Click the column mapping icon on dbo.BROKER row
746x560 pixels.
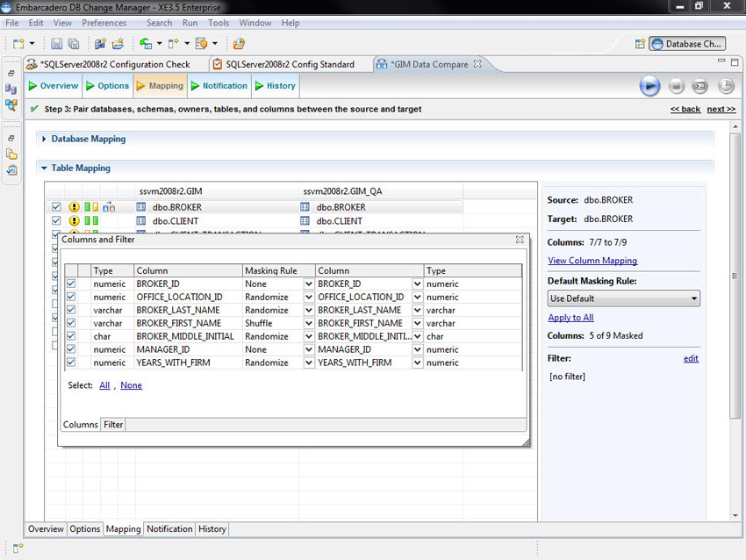[x=109, y=207]
